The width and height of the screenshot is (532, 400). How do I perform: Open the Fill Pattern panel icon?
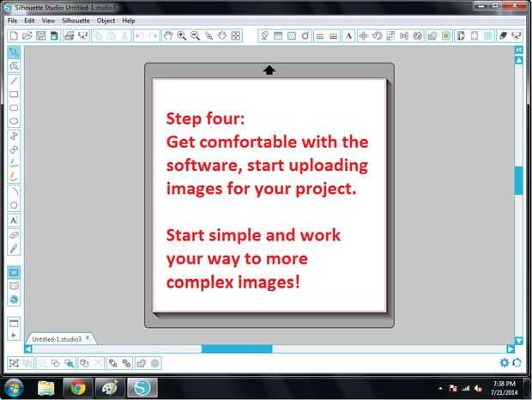(x=292, y=36)
